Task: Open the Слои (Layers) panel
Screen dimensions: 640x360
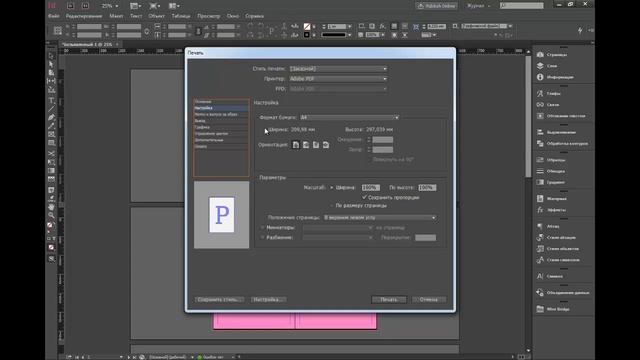Action: click(x=547, y=66)
